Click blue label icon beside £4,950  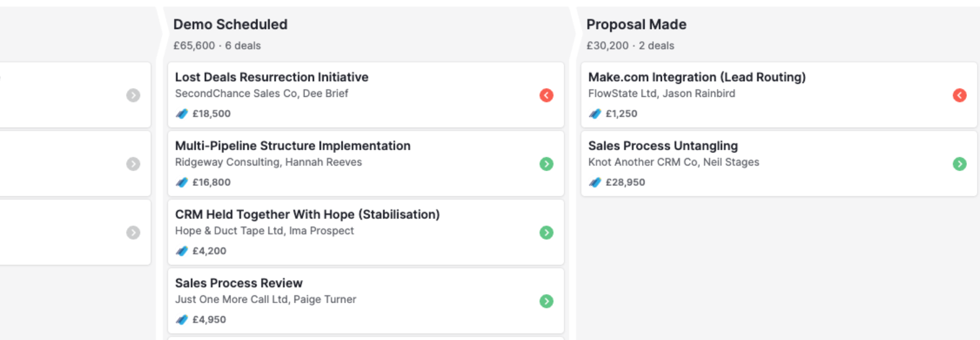181,320
